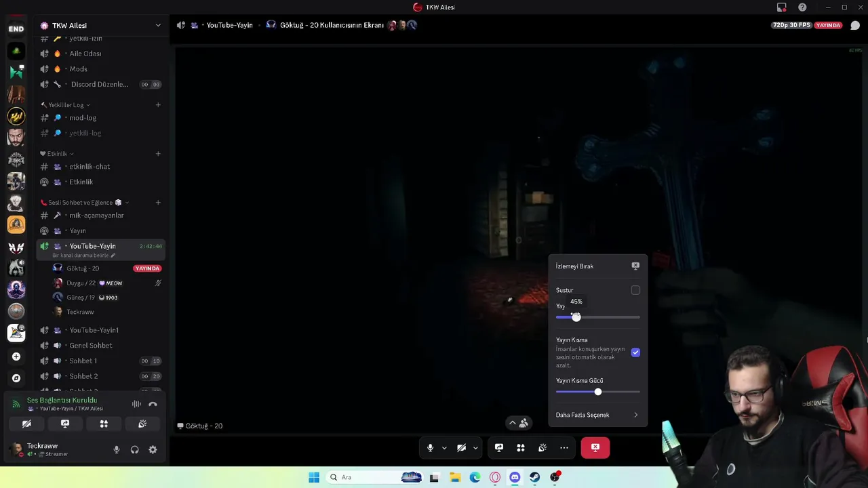The height and width of the screenshot is (488, 868).
Task: Open the three-dots more options
Action: pyautogui.click(x=564, y=447)
